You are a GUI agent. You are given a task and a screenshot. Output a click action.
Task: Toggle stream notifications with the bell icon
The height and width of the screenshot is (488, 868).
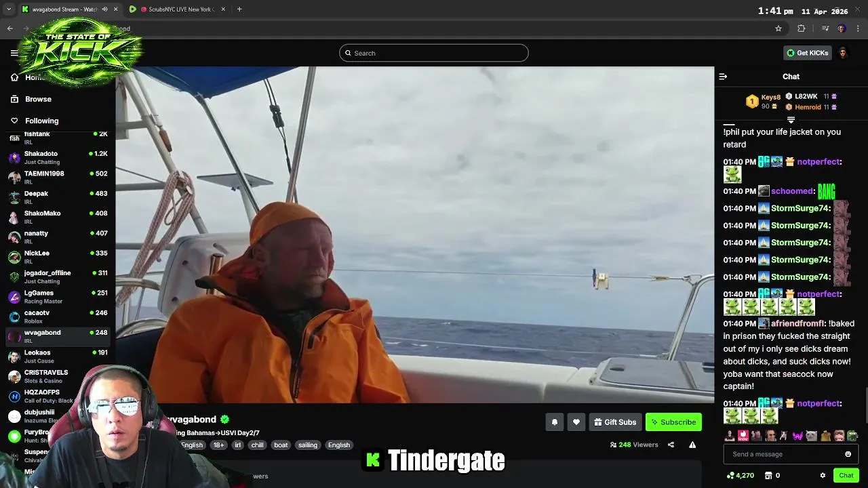(554, 422)
